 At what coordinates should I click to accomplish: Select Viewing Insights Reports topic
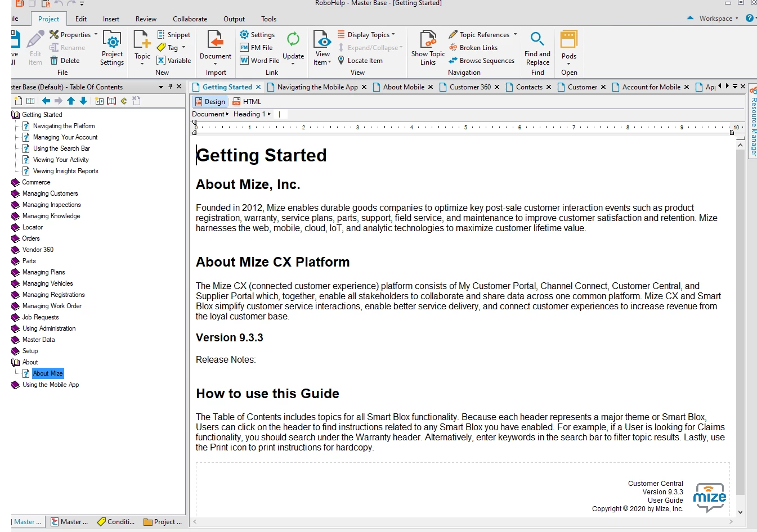click(65, 171)
